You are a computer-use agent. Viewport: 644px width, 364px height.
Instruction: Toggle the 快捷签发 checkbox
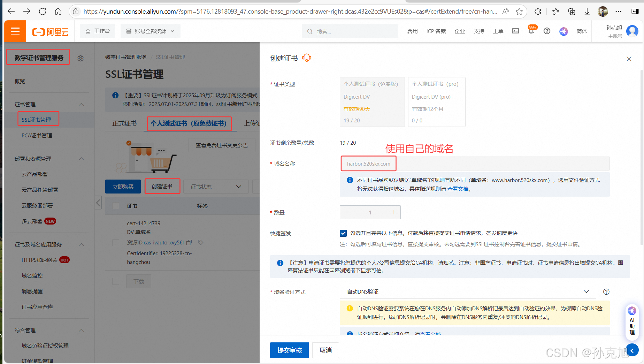coord(343,233)
